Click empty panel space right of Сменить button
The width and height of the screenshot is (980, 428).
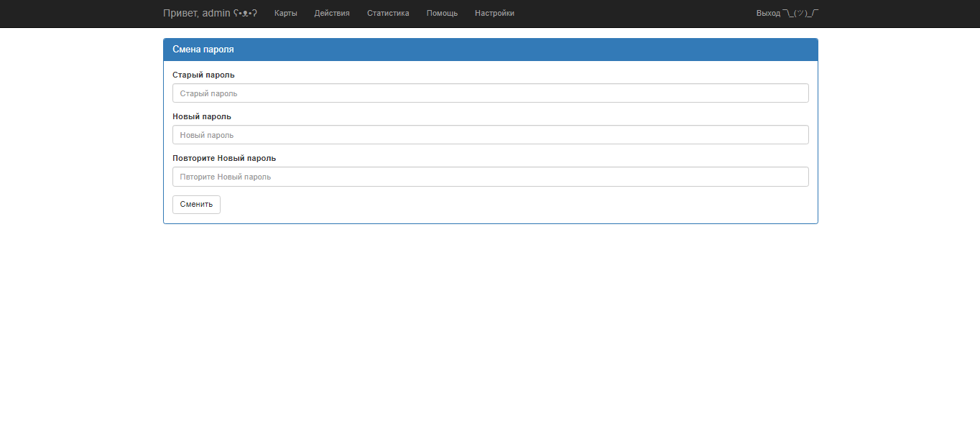click(503, 205)
